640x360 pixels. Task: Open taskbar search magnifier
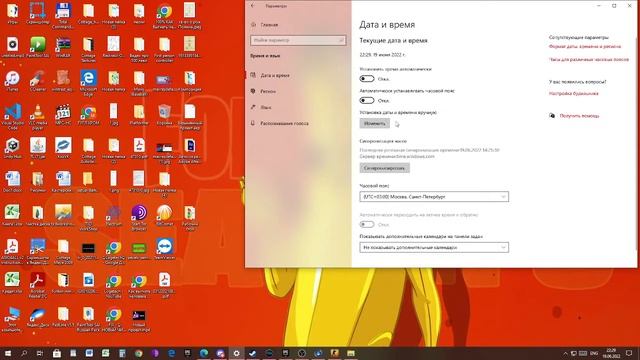click(24, 353)
